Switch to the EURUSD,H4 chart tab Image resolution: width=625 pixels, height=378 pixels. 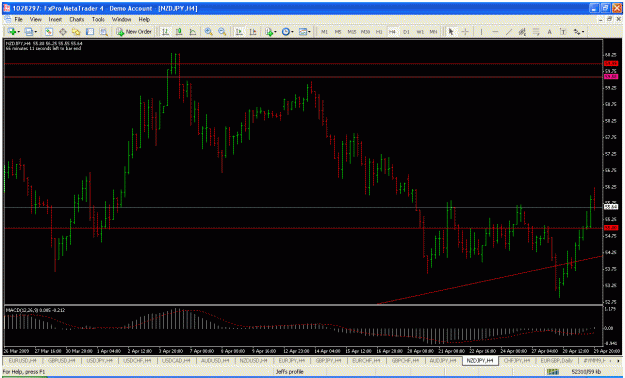(x=23, y=360)
